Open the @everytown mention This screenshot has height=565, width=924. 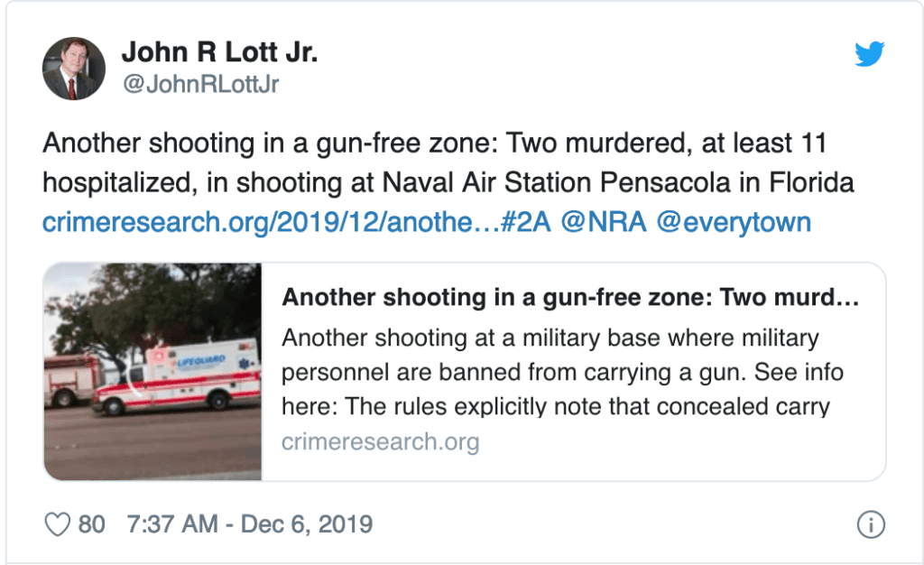(x=734, y=221)
